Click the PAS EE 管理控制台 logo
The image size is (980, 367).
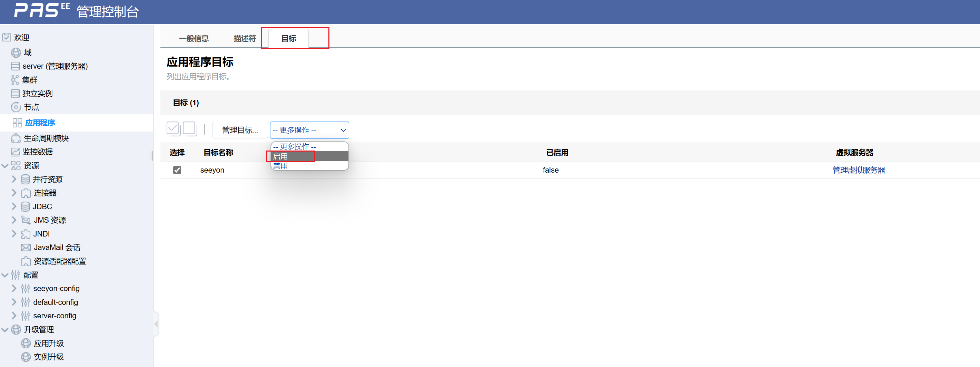[77, 11]
